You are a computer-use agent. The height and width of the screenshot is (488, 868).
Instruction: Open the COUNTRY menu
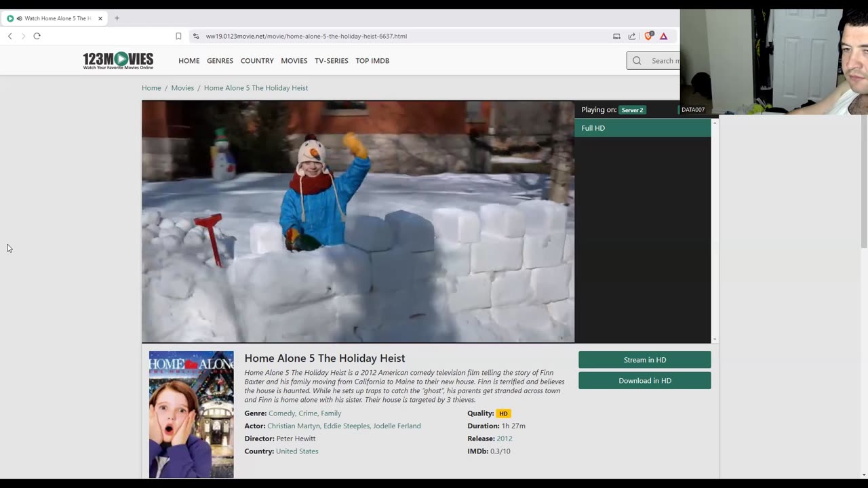(x=257, y=60)
